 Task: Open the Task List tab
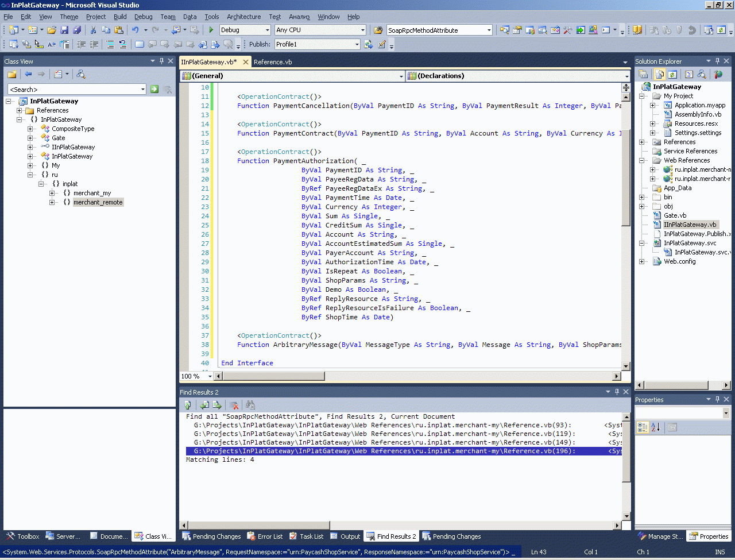point(306,536)
